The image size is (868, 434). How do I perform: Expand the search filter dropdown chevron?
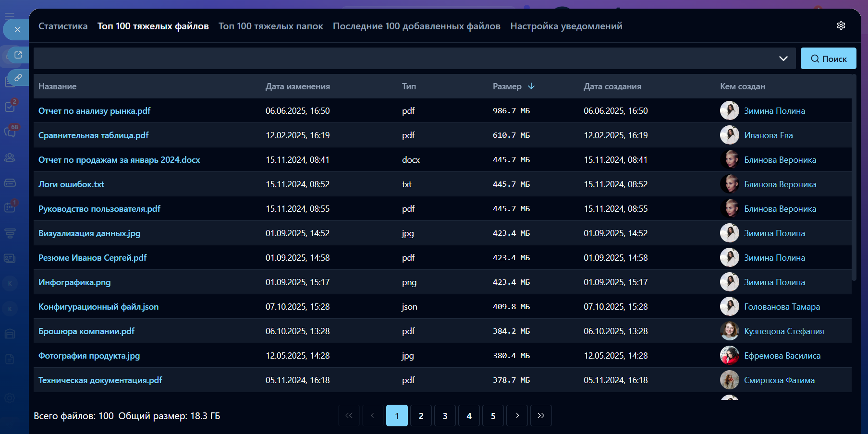coord(783,59)
